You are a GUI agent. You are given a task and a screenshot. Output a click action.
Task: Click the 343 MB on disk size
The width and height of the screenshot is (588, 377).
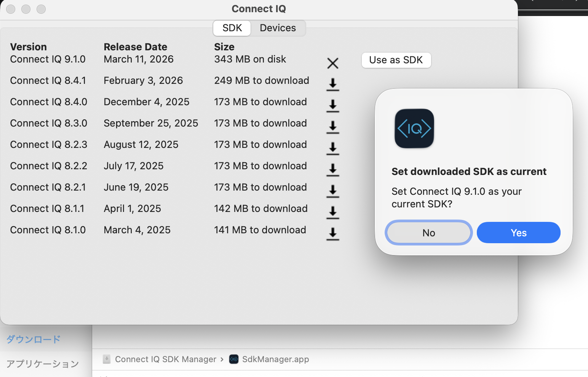tap(250, 59)
